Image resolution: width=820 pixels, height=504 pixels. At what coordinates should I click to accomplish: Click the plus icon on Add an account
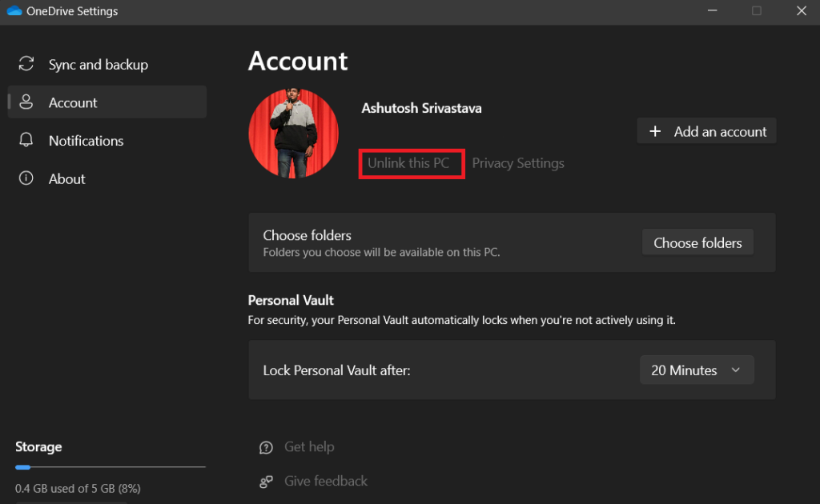coord(655,131)
